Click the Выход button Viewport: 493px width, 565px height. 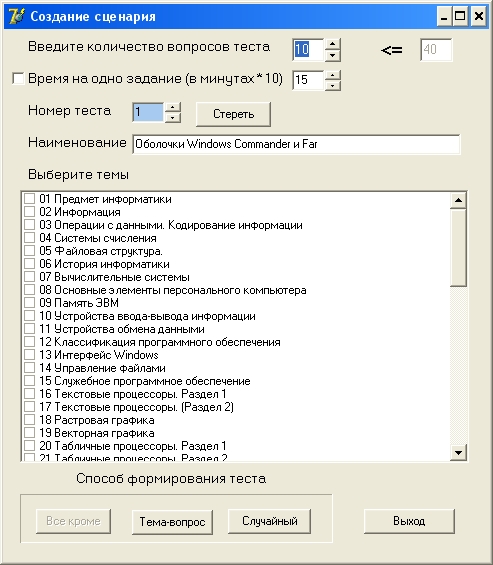click(409, 521)
